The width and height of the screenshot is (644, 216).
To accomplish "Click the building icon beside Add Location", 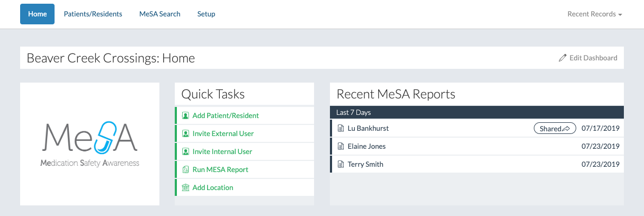I will coord(185,187).
